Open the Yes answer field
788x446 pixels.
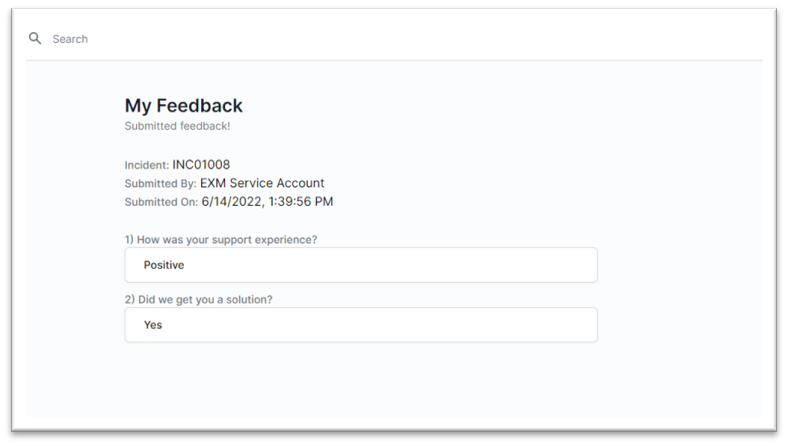(361, 325)
